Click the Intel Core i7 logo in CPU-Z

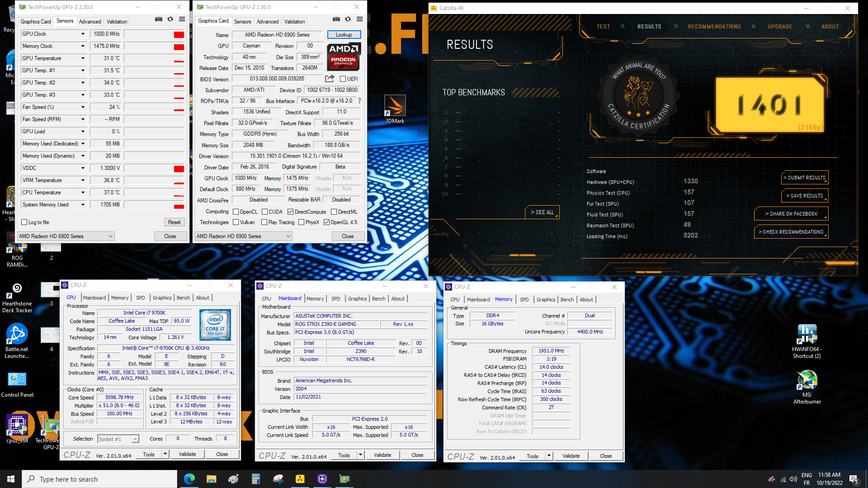coord(215,324)
